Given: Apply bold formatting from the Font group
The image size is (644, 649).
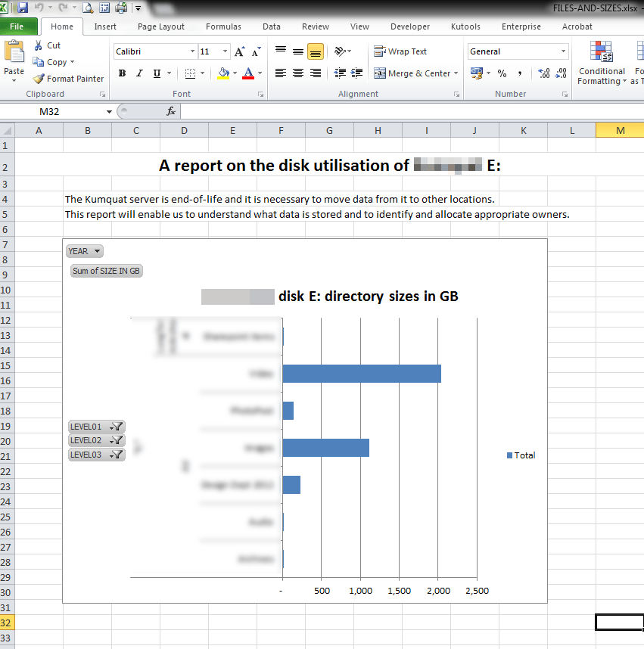Looking at the screenshot, I should click(122, 73).
